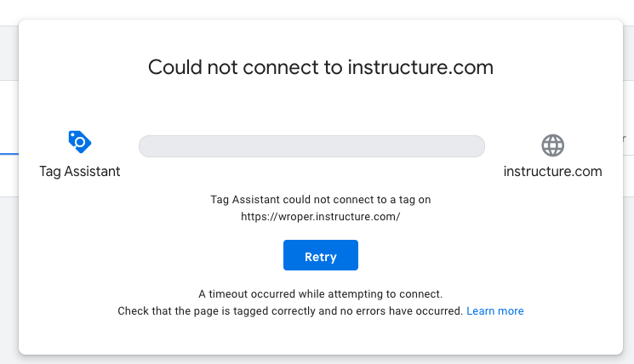Viewport: 634px width, 364px height.
Task: Click the gray connection progress bar
Action: coord(311,146)
